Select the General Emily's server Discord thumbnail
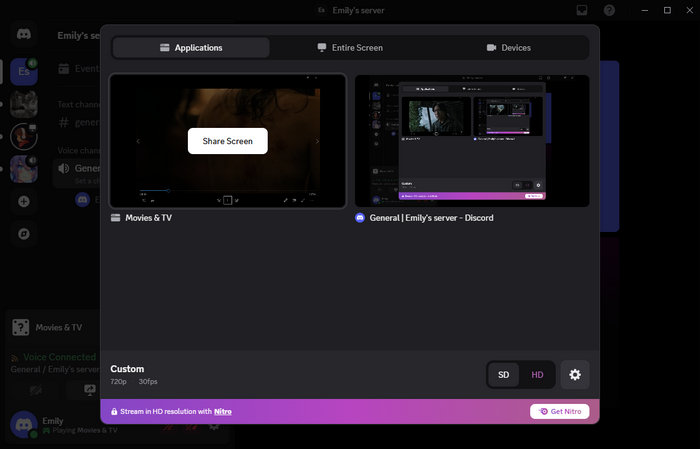 (x=472, y=141)
